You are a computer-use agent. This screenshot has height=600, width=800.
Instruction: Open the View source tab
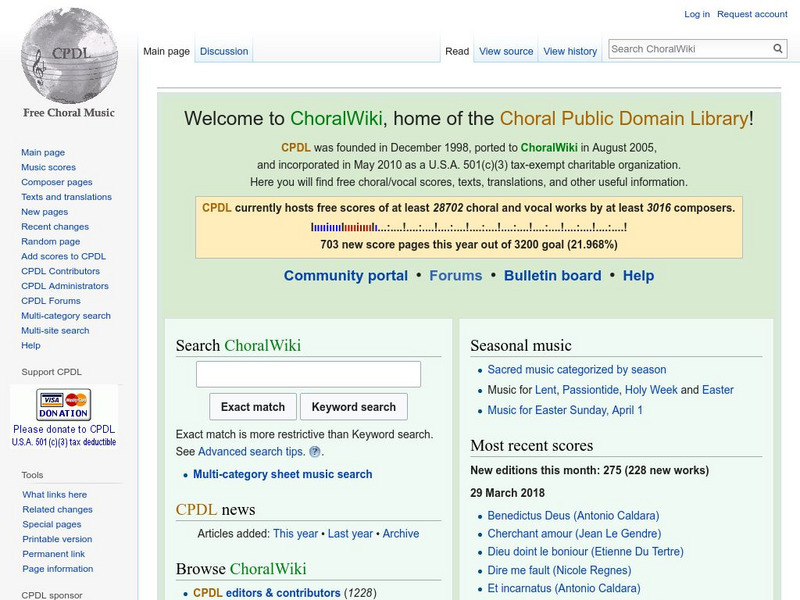coord(506,51)
